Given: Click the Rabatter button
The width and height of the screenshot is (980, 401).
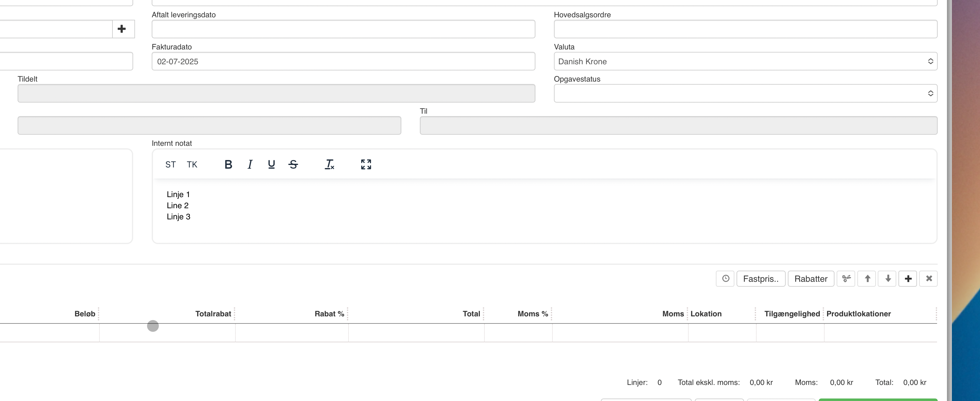Looking at the screenshot, I should (811, 279).
